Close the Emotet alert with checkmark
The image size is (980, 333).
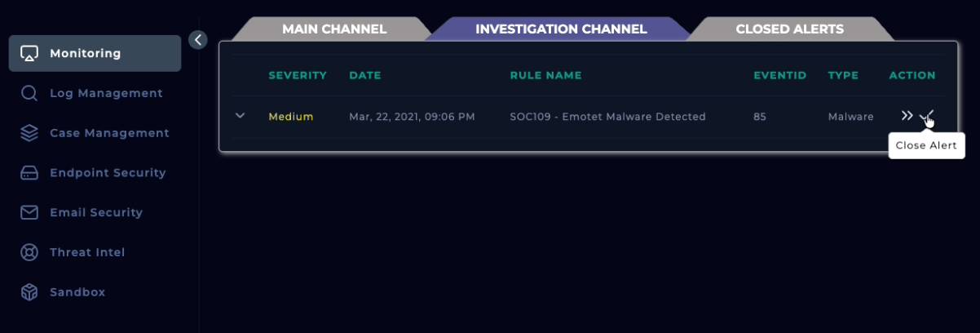point(925,116)
